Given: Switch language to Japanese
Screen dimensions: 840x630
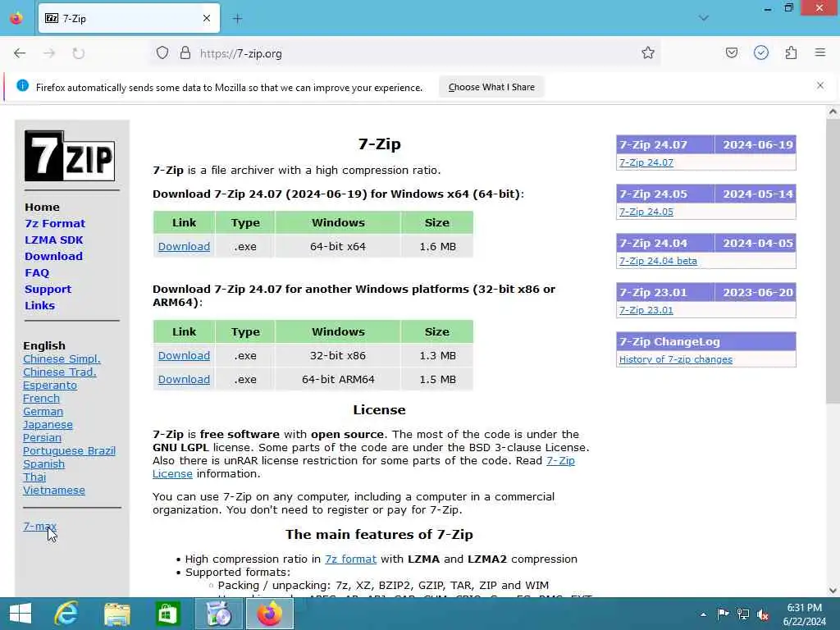Looking at the screenshot, I should 48,425.
